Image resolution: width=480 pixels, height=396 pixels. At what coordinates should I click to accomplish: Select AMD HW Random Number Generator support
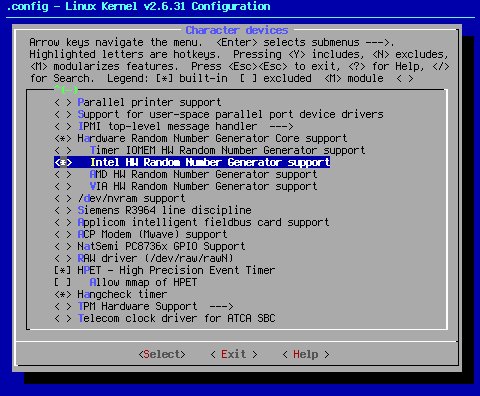click(x=203, y=174)
